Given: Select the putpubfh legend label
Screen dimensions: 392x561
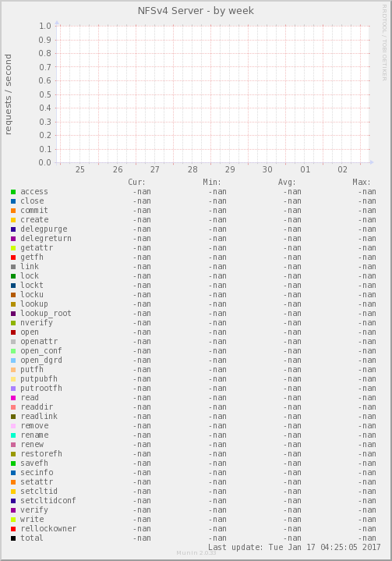Looking at the screenshot, I should pyautogui.click(x=39, y=379).
